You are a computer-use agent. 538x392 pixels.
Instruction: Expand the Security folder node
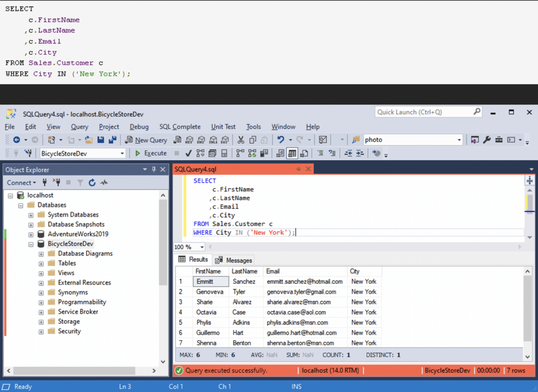[x=41, y=332]
